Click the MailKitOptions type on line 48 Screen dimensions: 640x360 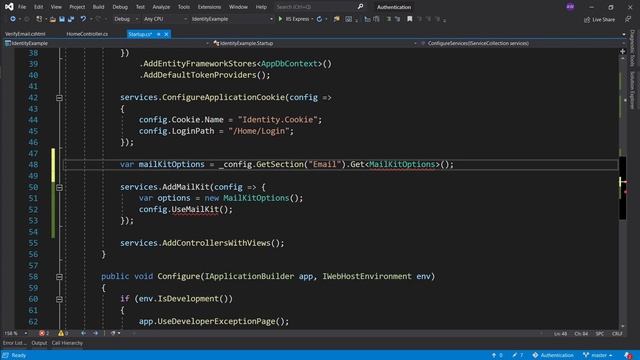point(402,164)
